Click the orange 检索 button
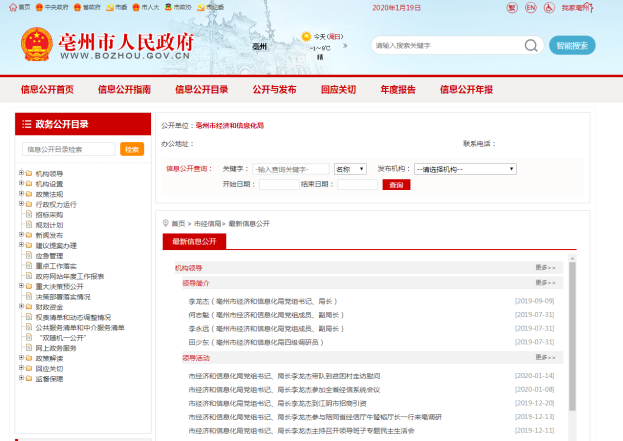623x441 pixels. [x=132, y=149]
